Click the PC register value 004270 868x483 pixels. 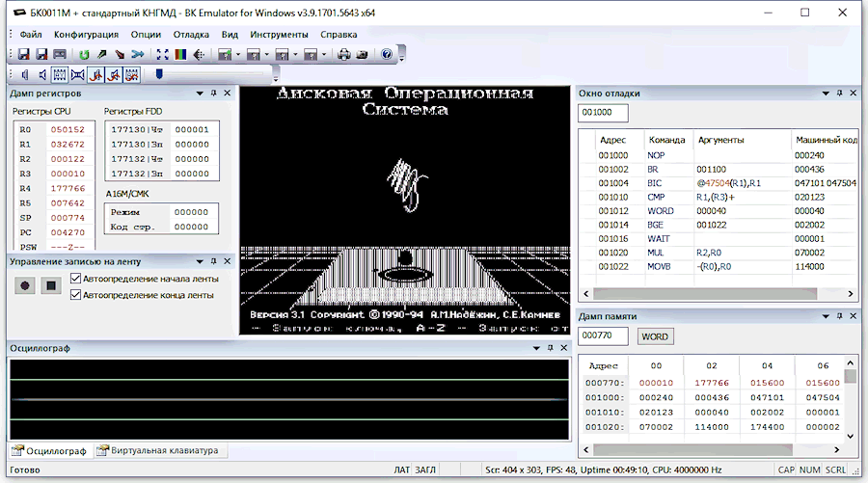[68, 233]
